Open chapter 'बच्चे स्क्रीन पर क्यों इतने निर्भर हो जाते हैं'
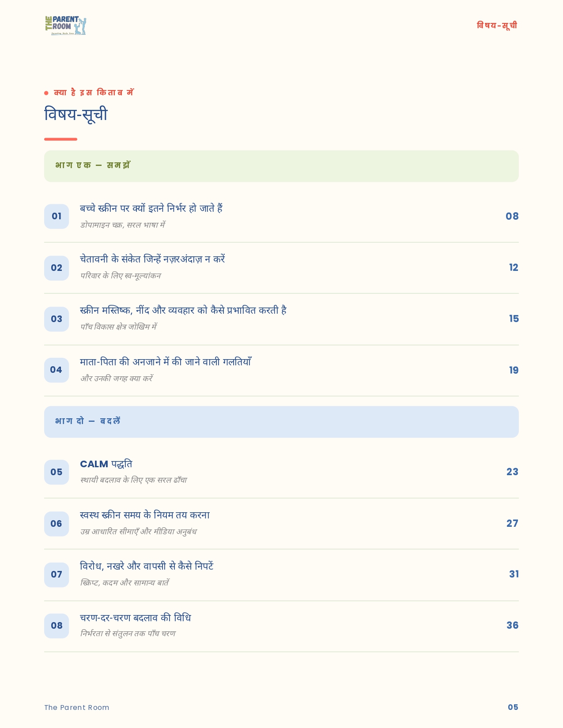 [151, 208]
